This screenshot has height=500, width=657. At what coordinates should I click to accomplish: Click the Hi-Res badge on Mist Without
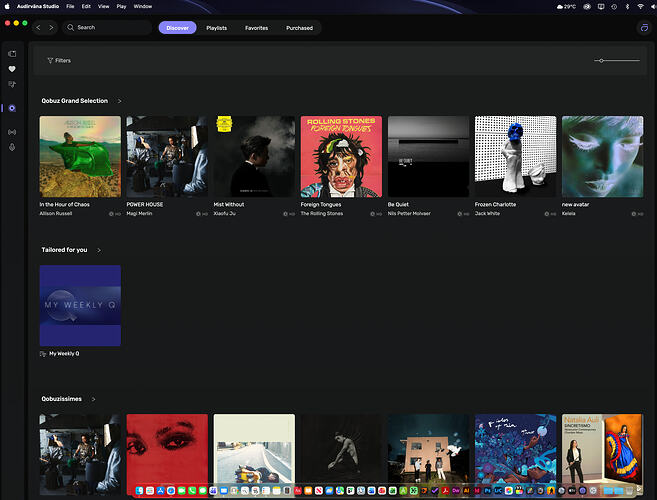(289, 214)
